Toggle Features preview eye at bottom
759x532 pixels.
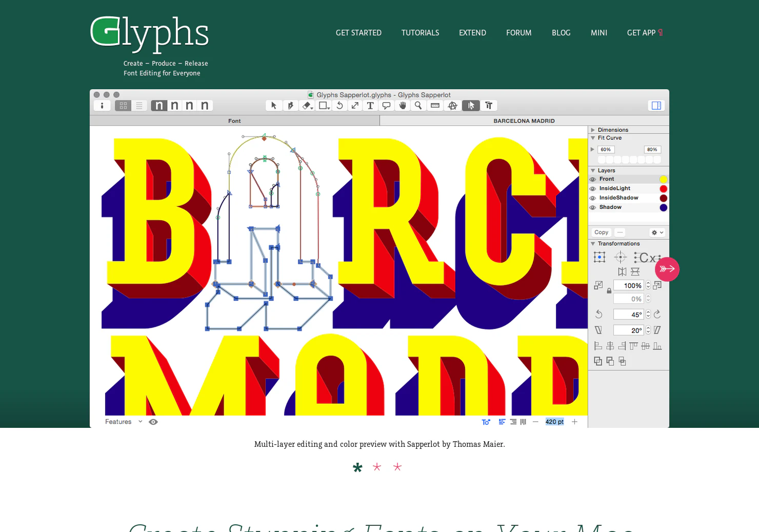coord(153,421)
